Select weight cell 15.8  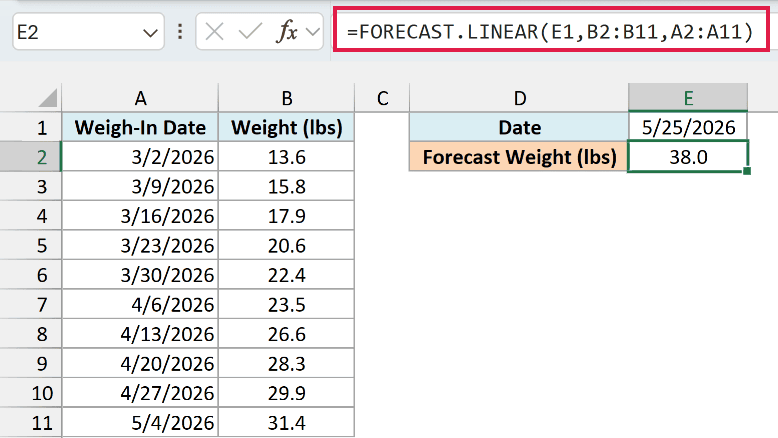(x=286, y=187)
